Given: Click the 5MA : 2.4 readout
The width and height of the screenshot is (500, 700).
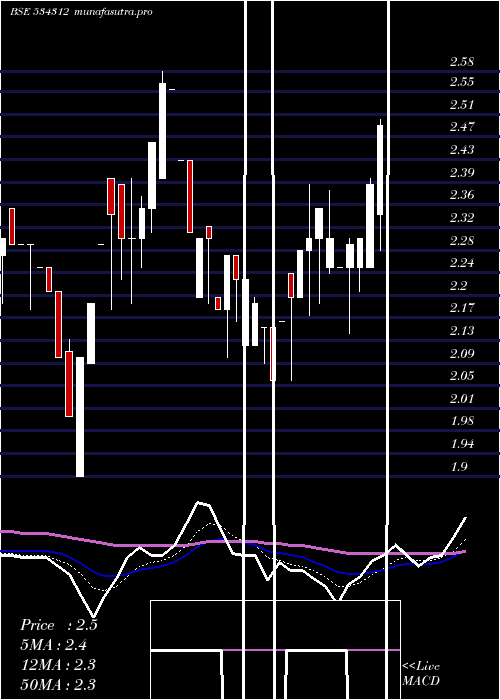Looking at the screenshot, I should (54, 645).
